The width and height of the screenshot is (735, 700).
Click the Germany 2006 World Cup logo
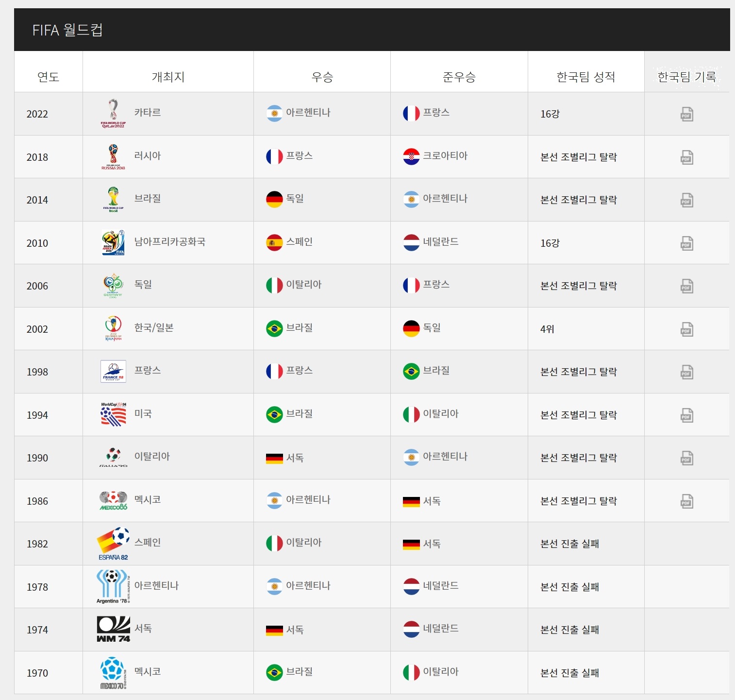tap(113, 285)
